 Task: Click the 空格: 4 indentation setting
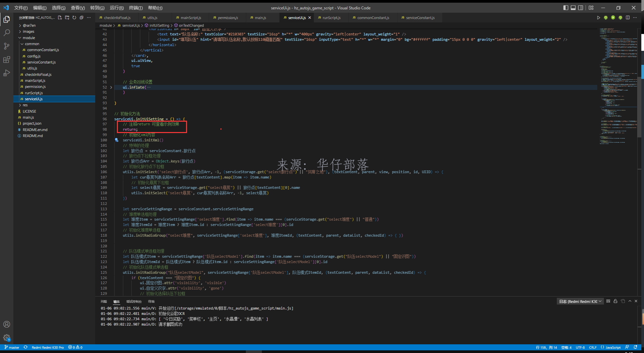[x=566, y=347]
